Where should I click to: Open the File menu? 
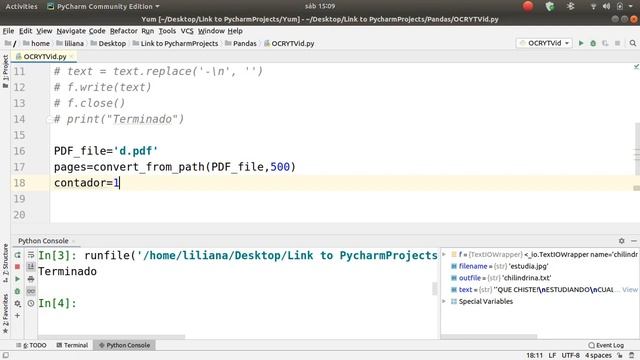pyautogui.click(x=8, y=31)
